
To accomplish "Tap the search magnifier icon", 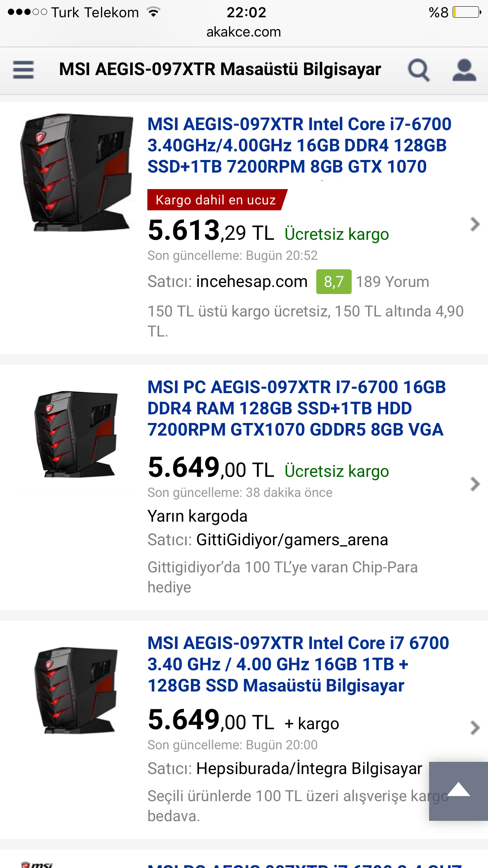I will point(418,70).
